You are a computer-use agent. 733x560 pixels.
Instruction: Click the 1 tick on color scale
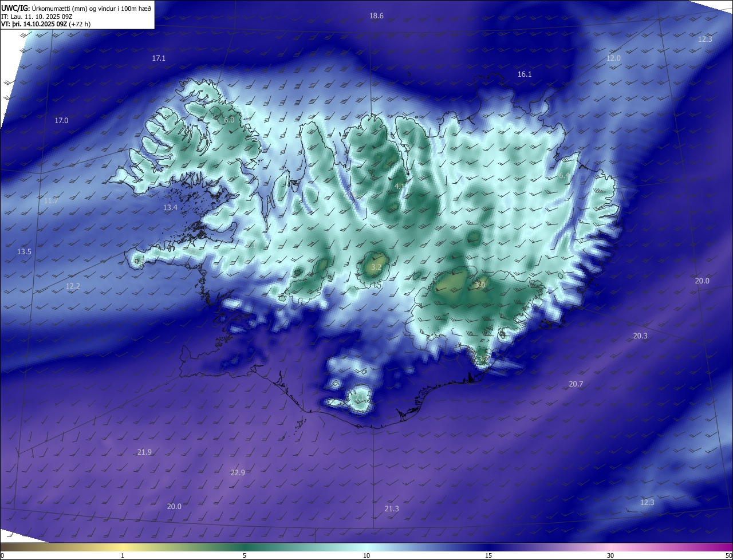(123, 555)
